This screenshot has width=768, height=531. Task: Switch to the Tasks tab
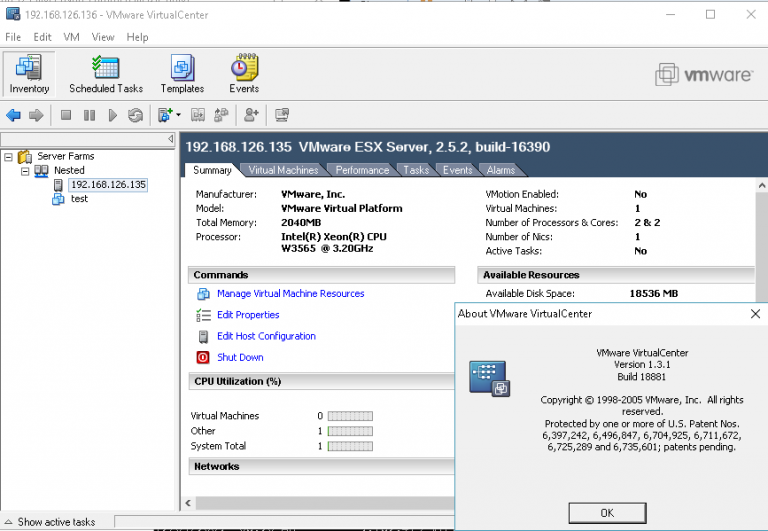[x=416, y=170]
